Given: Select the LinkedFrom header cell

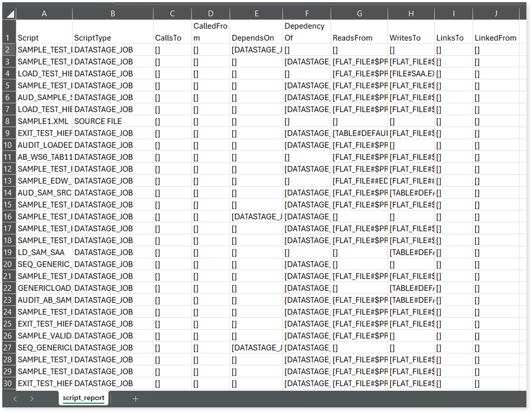Looking at the screenshot, I should (x=495, y=38).
